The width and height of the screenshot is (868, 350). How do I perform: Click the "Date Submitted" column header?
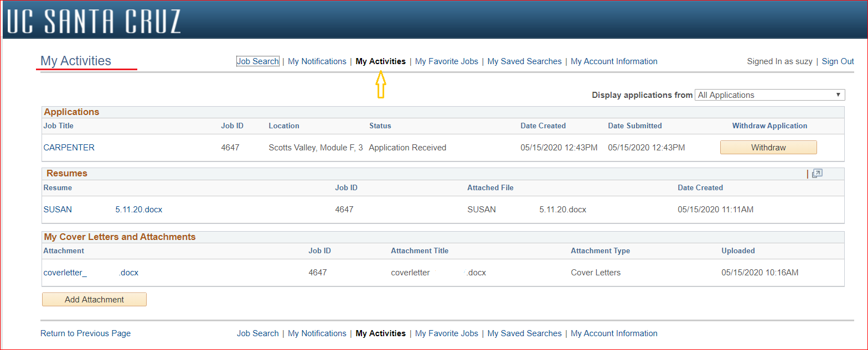(635, 126)
